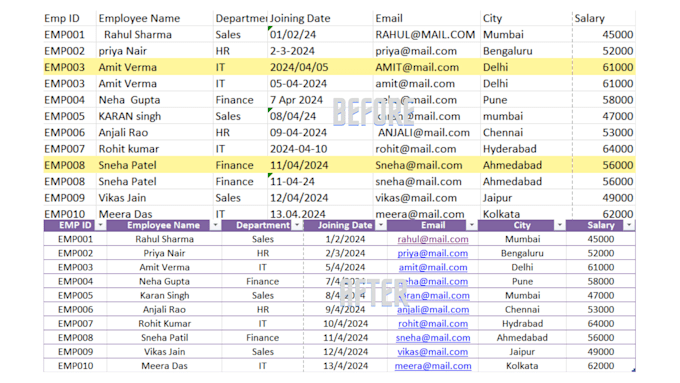
Task: Select the cleaned date cell 13/4/2024
Action: pyautogui.click(x=345, y=366)
